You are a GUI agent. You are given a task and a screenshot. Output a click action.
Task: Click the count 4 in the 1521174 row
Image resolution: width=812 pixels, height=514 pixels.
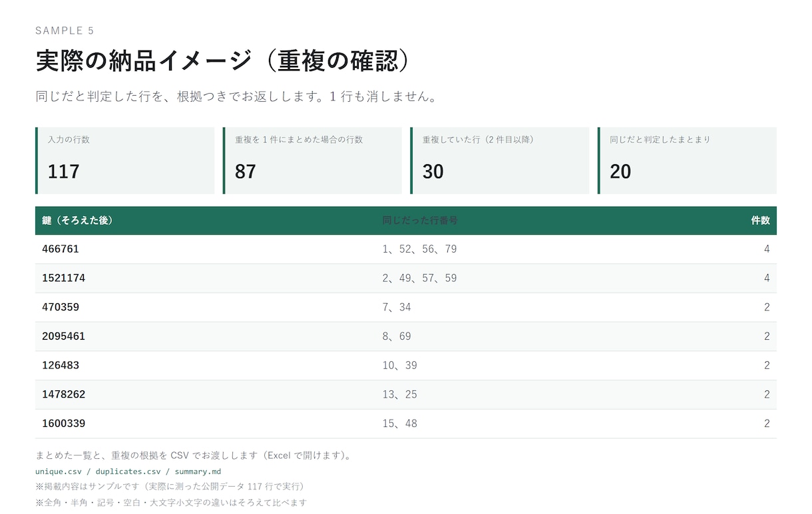click(x=767, y=278)
